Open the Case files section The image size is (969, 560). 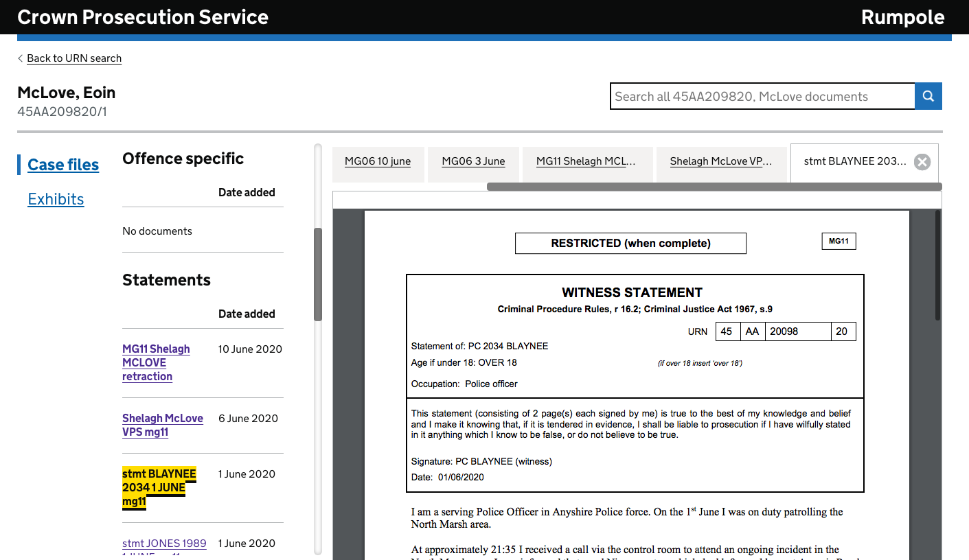(63, 165)
